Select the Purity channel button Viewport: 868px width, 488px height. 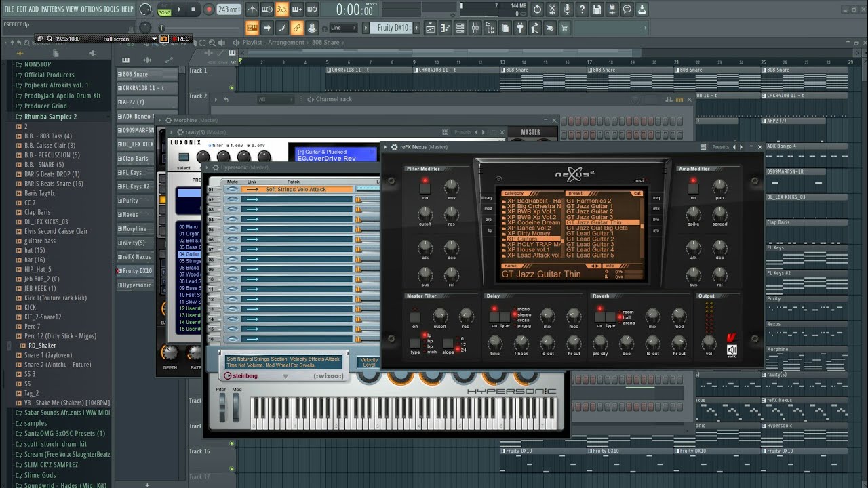[136, 201]
